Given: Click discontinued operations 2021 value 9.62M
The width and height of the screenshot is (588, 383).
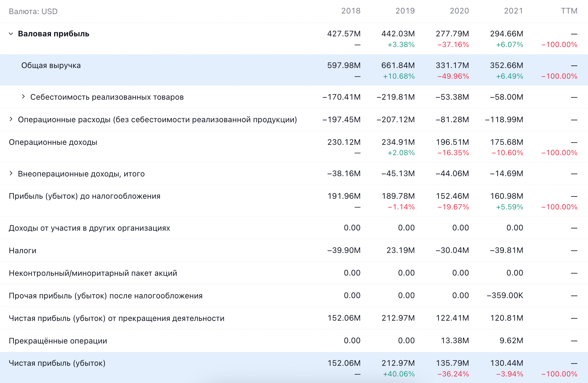Looking at the screenshot, I should (x=511, y=340).
